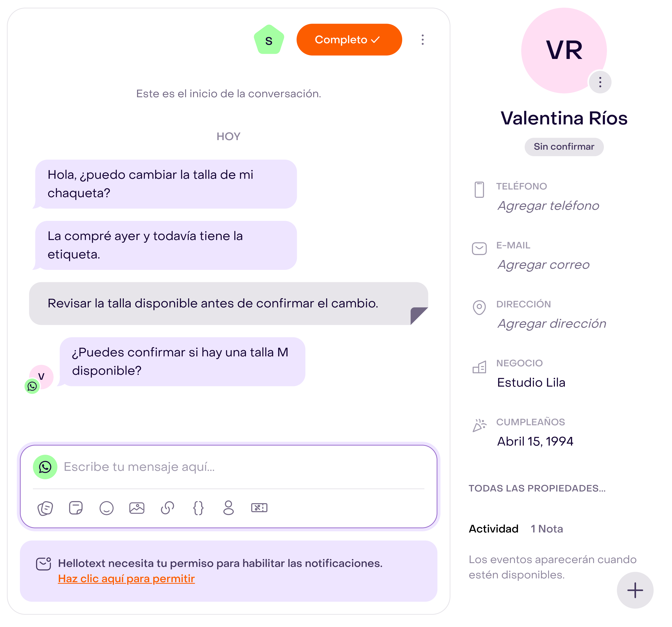Insert variable with curly braces icon
Screen dimensions: 672x627
(x=198, y=508)
